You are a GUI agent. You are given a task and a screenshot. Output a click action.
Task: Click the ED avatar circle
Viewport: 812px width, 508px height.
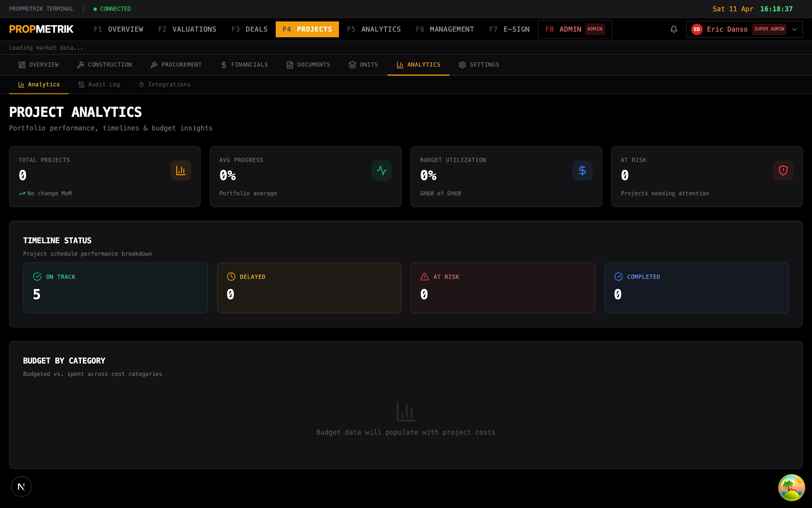(x=697, y=29)
